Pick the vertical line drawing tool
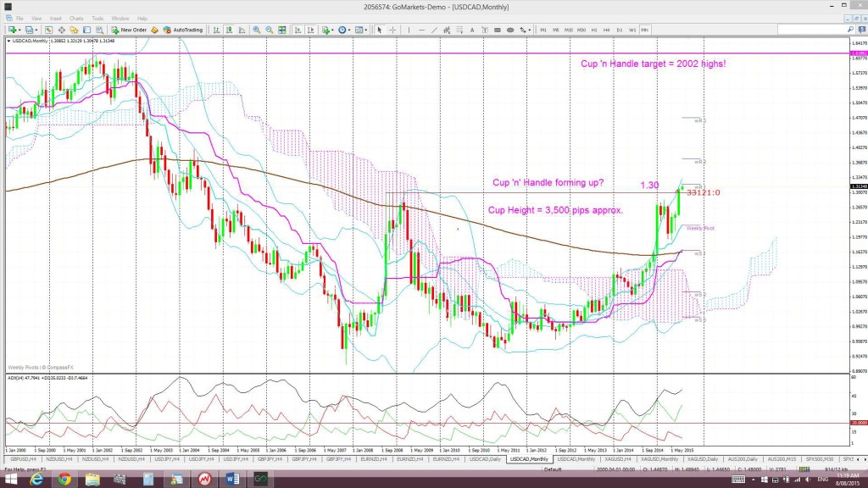The height and width of the screenshot is (488, 868). [x=409, y=30]
